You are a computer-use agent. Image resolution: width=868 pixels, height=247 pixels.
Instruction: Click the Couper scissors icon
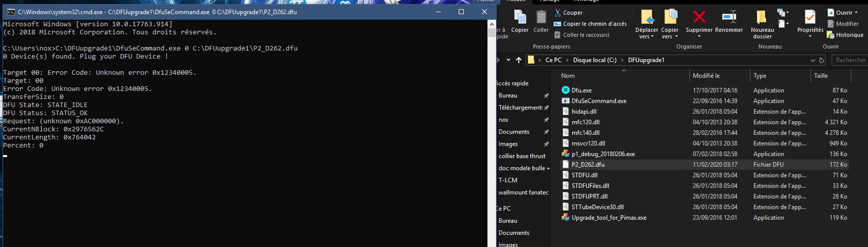(558, 13)
